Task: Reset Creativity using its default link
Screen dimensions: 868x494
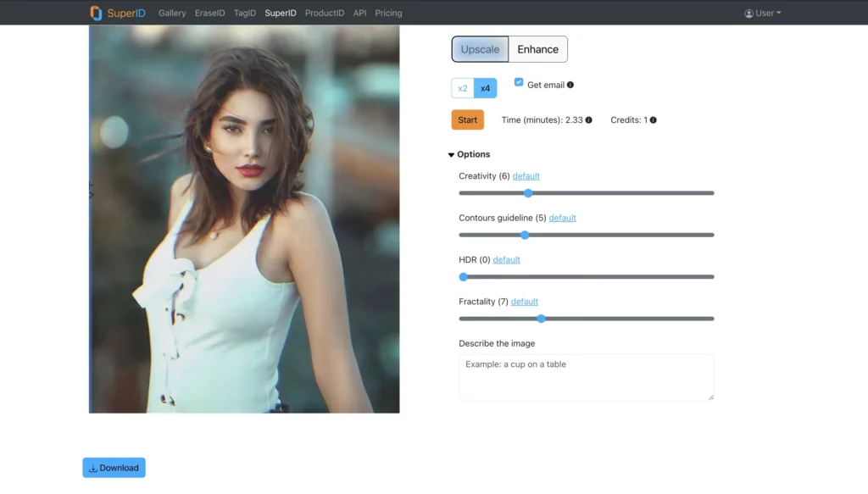Action: pyautogui.click(x=526, y=175)
